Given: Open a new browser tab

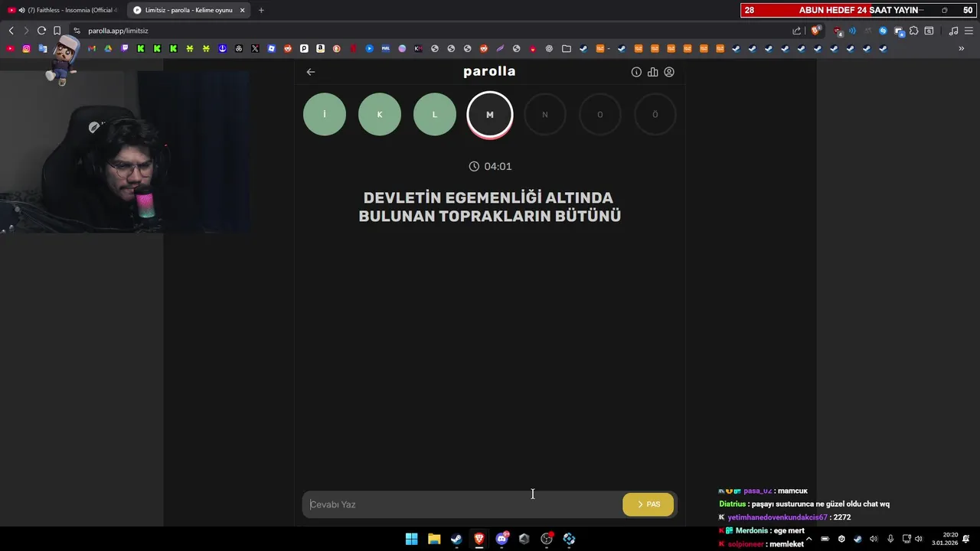Looking at the screenshot, I should (261, 10).
